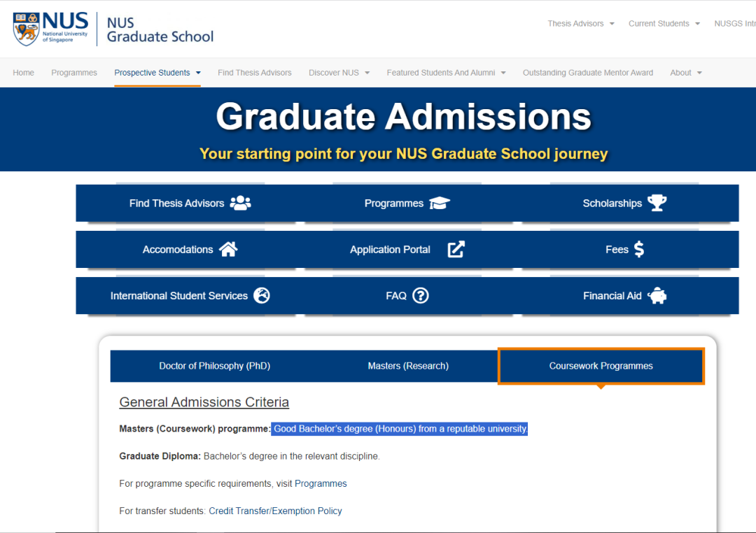The width and height of the screenshot is (756, 533).
Task: Follow the Programmes link in requirements text
Action: point(321,483)
